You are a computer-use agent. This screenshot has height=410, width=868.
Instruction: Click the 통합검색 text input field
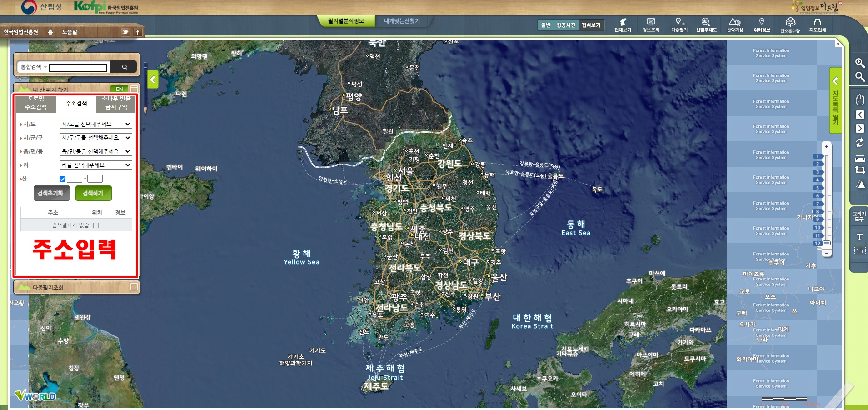(x=78, y=68)
